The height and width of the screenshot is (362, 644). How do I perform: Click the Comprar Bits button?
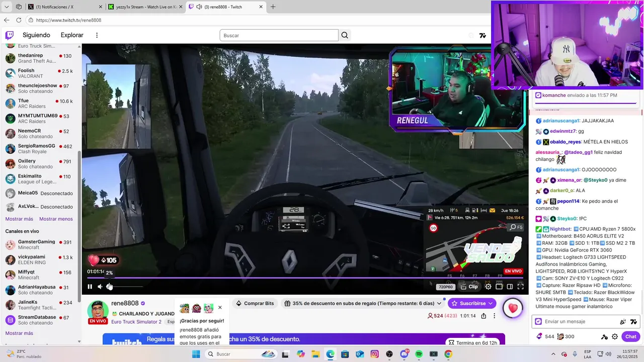tap(255, 303)
